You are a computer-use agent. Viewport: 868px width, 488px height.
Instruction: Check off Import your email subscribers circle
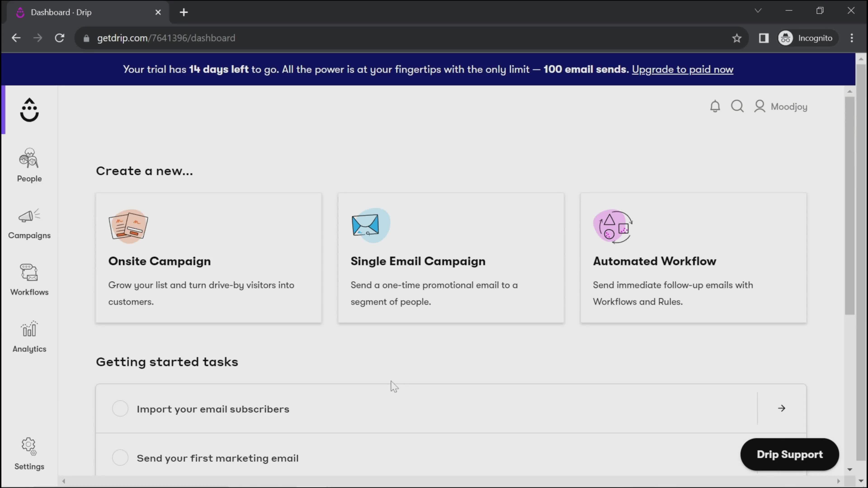coord(120,408)
